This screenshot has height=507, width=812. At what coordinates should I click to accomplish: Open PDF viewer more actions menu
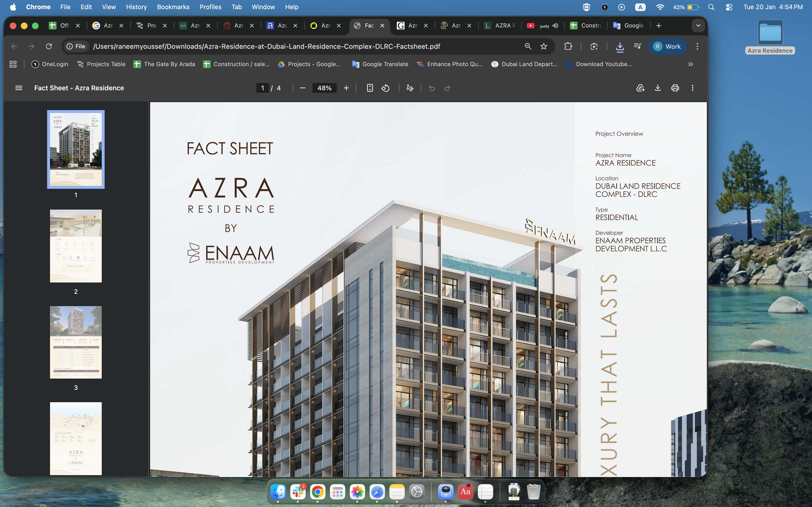coord(692,88)
